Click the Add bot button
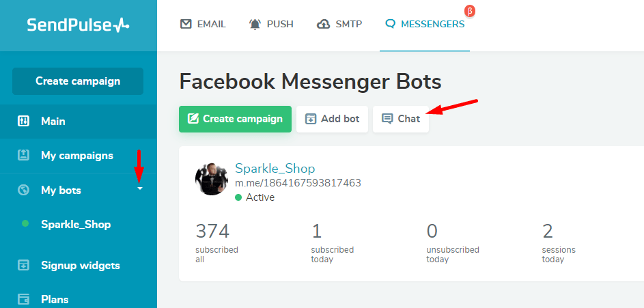 tap(333, 119)
